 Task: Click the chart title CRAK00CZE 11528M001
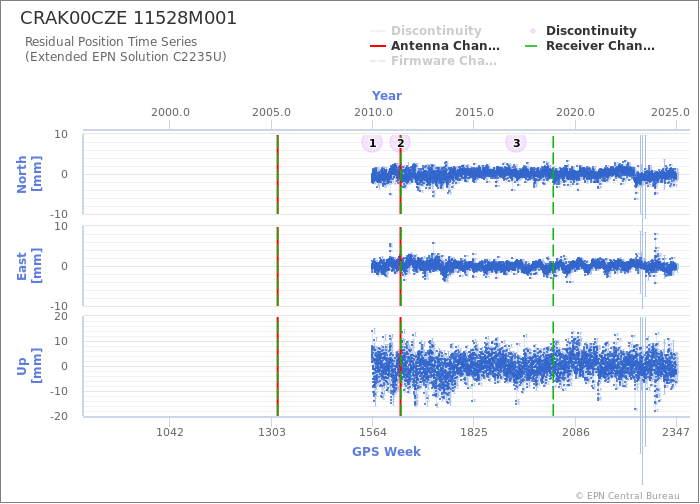[128, 18]
